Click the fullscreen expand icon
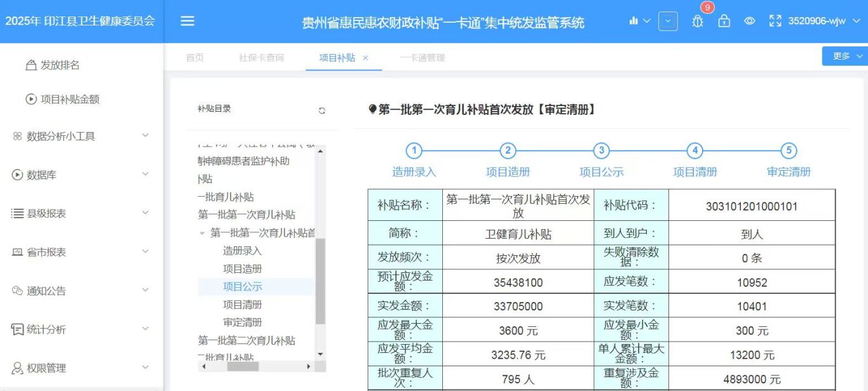The image size is (868, 391). (775, 21)
